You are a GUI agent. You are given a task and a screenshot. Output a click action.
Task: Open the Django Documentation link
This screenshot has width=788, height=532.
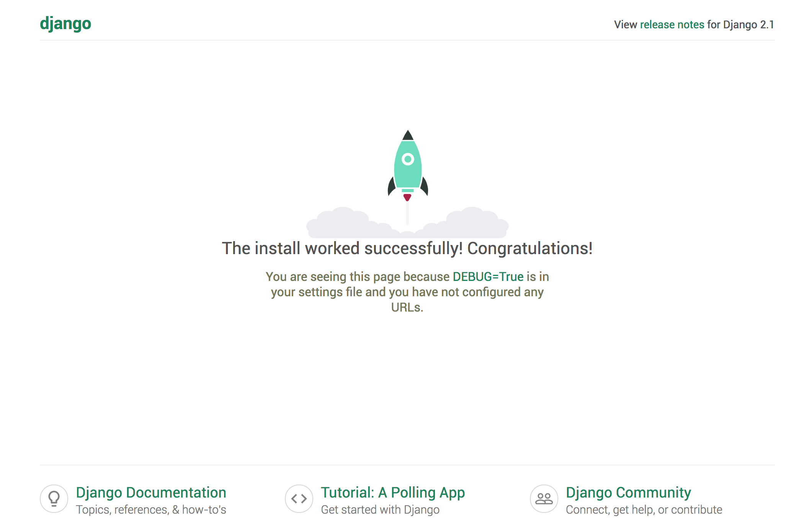coord(151,493)
